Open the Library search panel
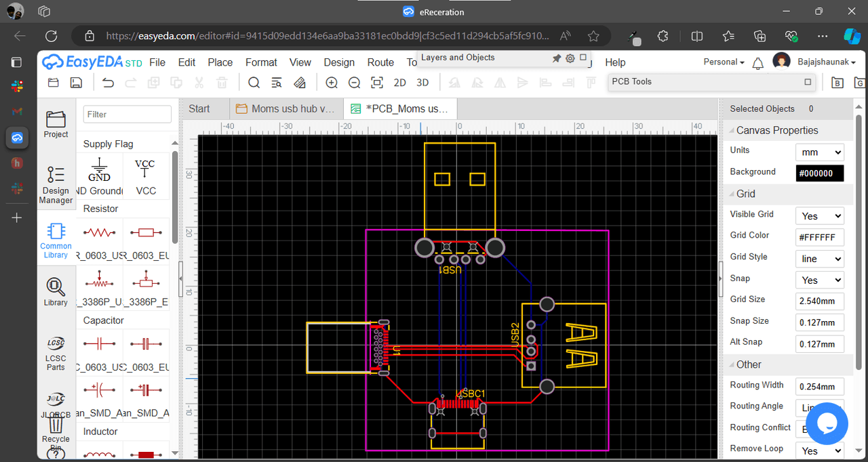The width and height of the screenshot is (868, 462). (56, 291)
